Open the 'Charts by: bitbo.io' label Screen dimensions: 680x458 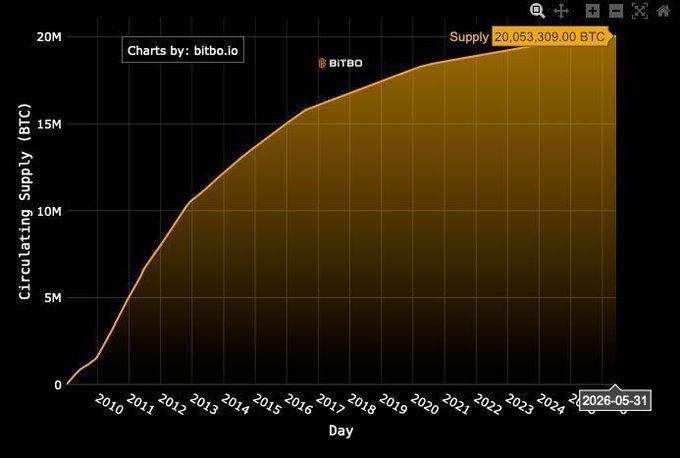coord(183,50)
